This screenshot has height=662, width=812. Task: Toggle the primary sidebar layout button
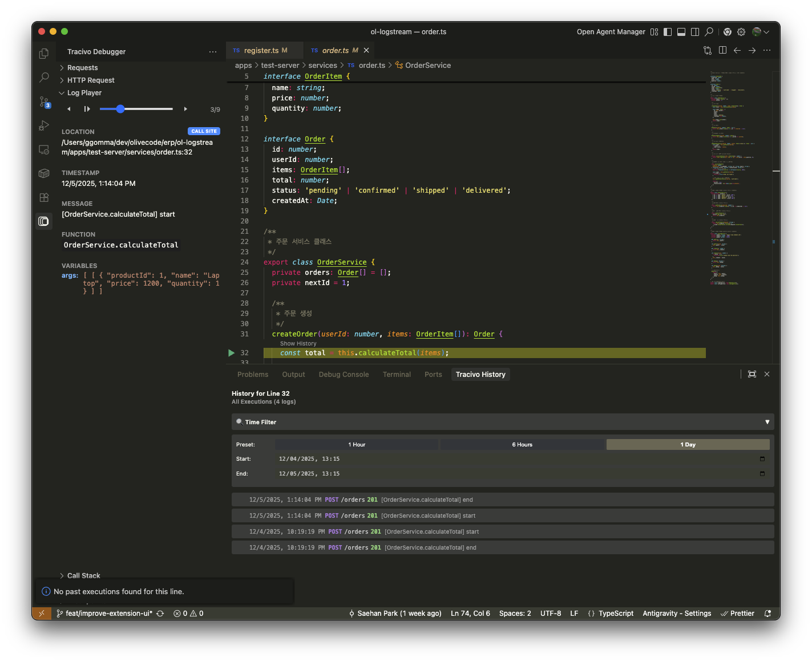(668, 32)
